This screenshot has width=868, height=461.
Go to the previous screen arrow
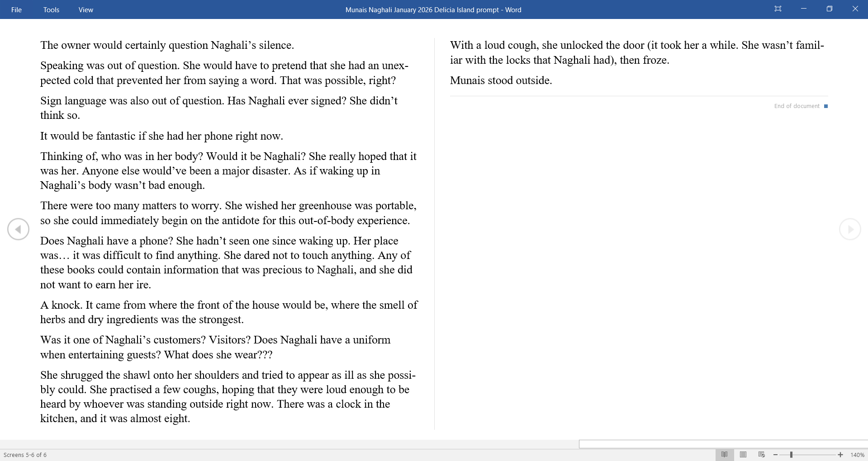click(18, 229)
